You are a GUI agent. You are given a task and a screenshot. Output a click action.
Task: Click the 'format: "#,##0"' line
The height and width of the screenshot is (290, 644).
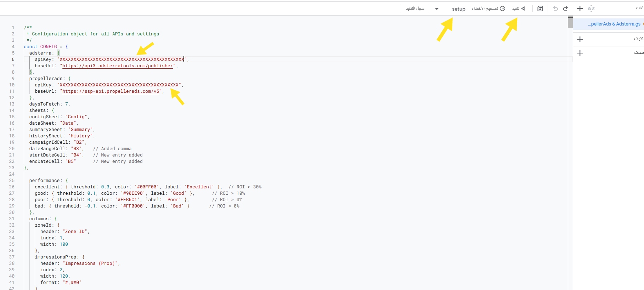tap(61, 283)
